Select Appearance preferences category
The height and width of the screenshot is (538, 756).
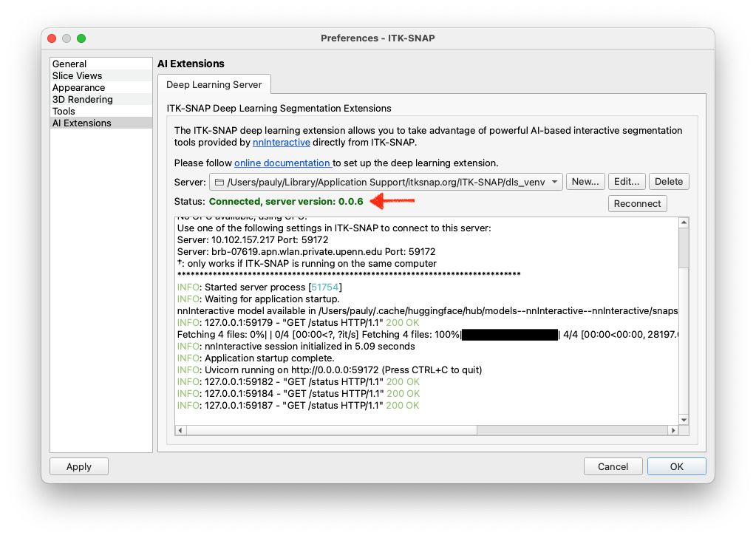101,88
